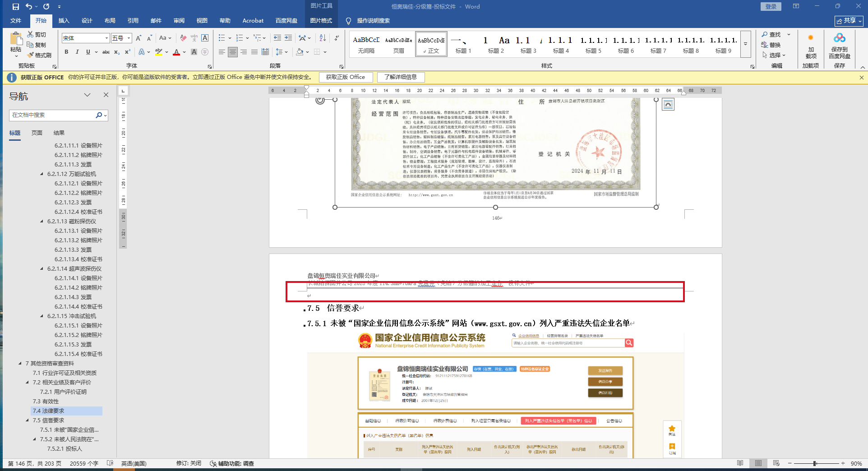The height and width of the screenshot is (471, 868).
Task: Open spelling and proofing check in status bar
Action: (x=110, y=463)
